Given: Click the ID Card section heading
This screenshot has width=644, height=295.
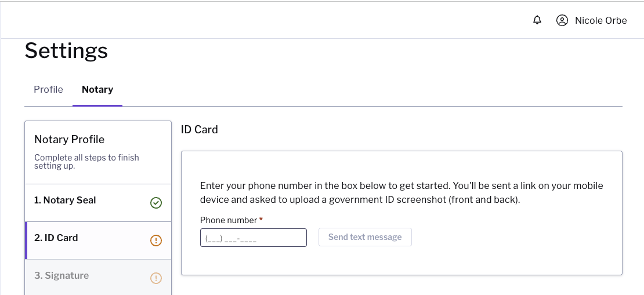Looking at the screenshot, I should (199, 129).
